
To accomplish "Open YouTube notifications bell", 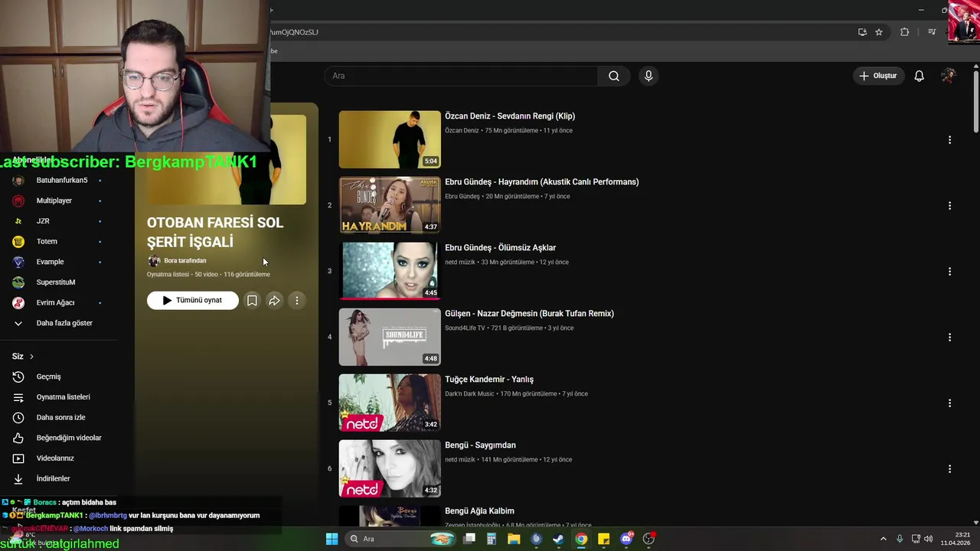I will click(x=919, y=76).
